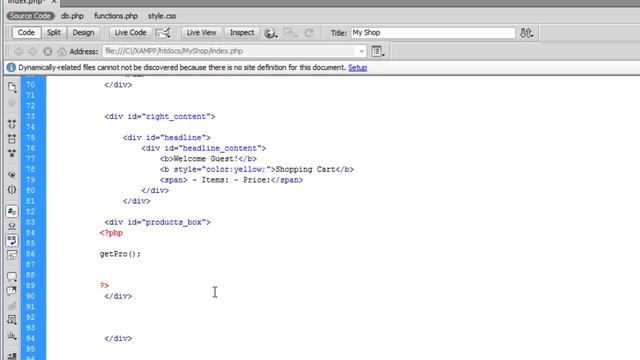This screenshot has height=360, width=640.
Task: Click the Select Parent Tag icon
Action: [x=12, y=175]
